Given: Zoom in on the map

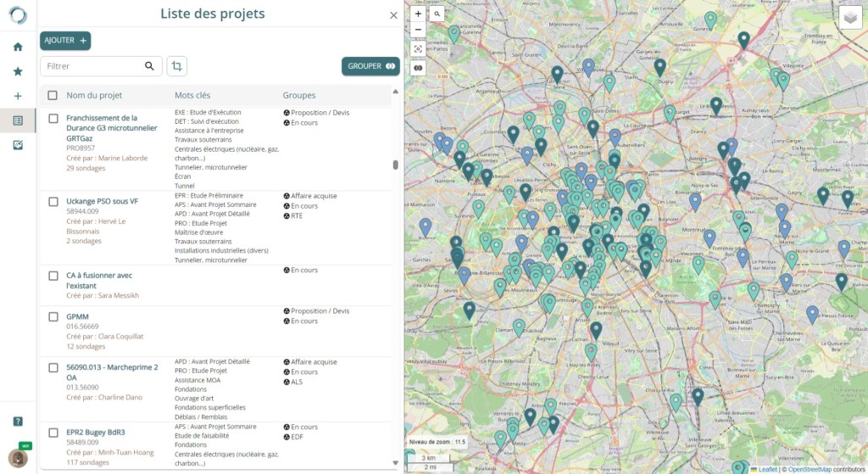Looking at the screenshot, I should tap(418, 14).
